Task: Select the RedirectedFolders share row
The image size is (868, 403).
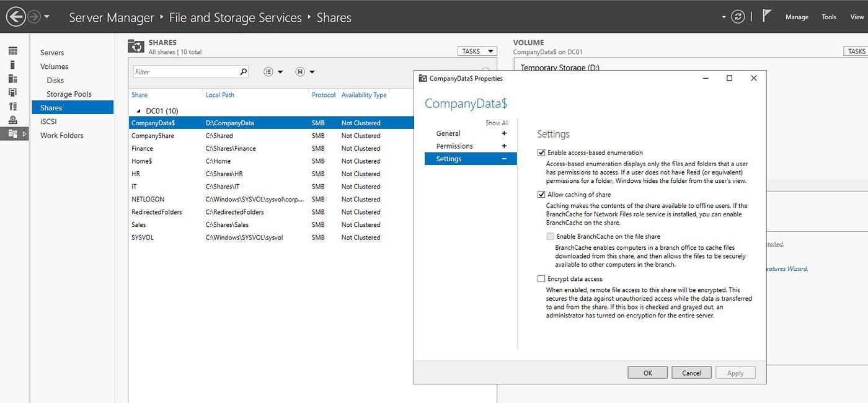Action: [x=271, y=212]
